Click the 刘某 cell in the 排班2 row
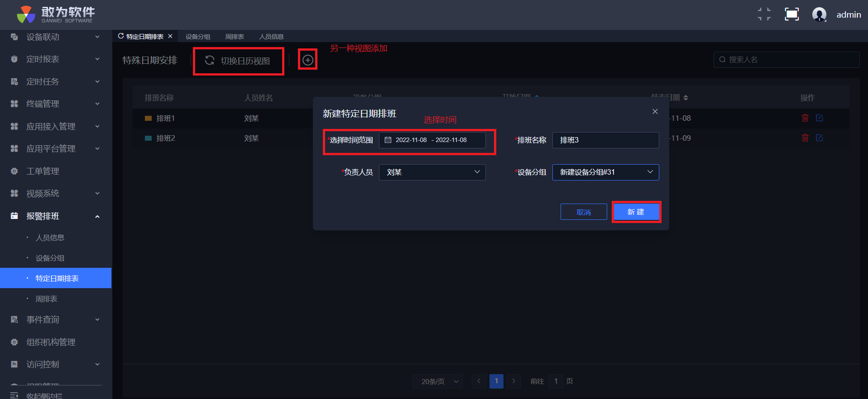The width and height of the screenshot is (868, 399). [251, 138]
